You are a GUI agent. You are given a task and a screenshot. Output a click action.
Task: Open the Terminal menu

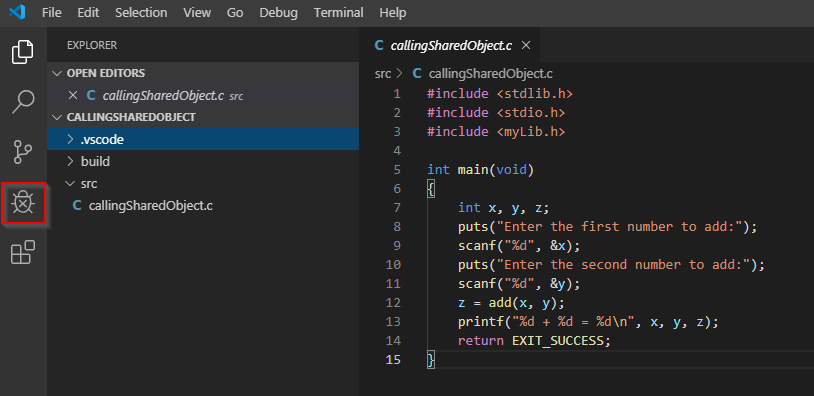[x=338, y=12]
